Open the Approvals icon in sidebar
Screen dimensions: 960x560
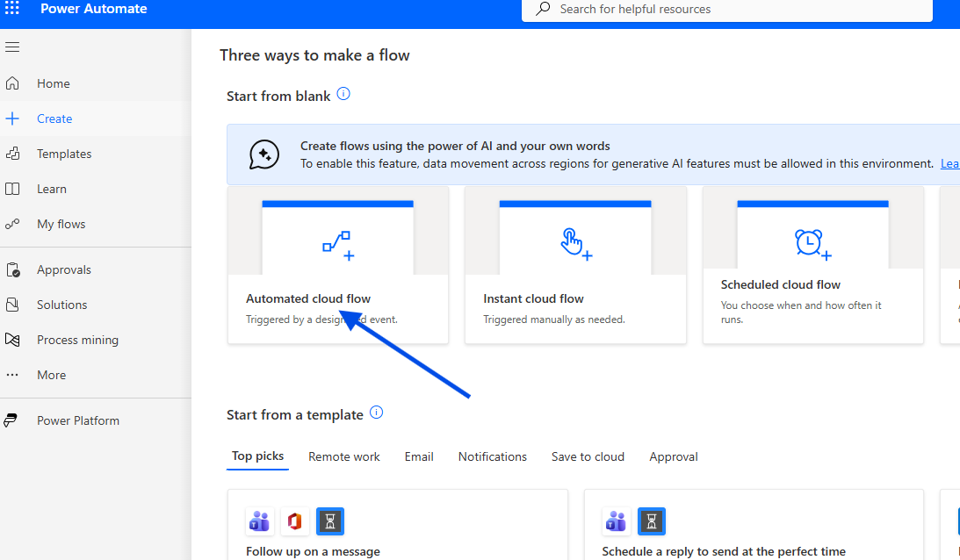coord(12,269)
